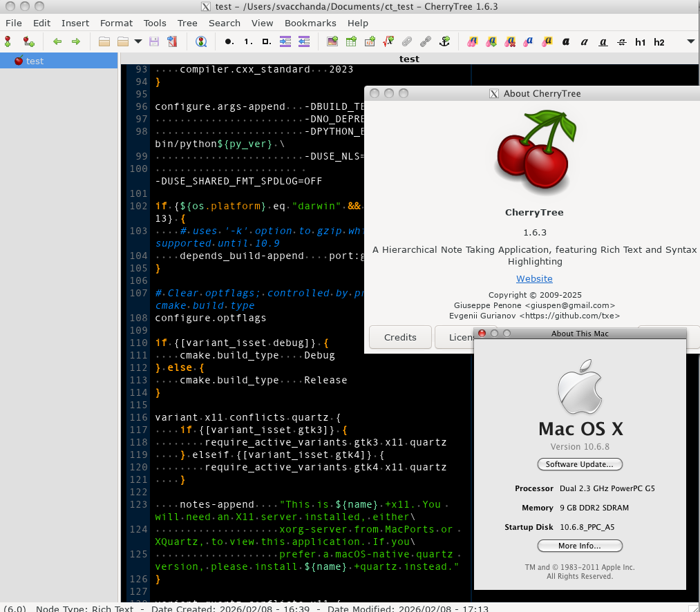Open the Bookmarks menu

[x=310, y=23]
